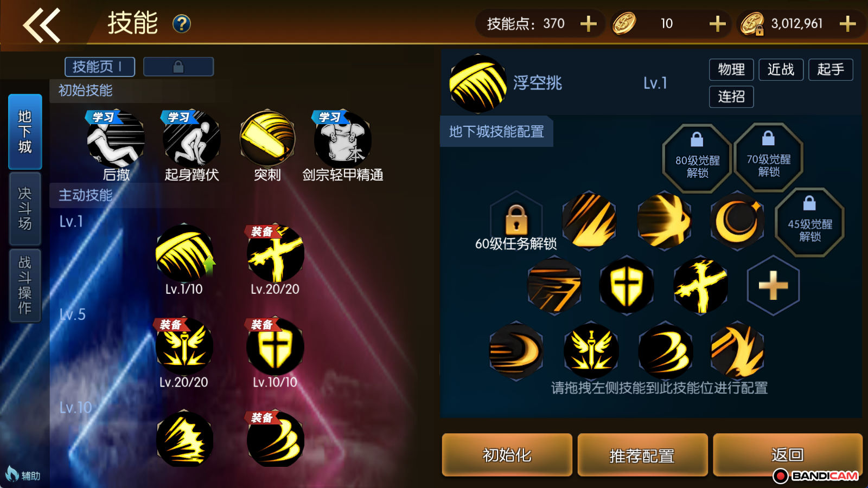This screenshot has height=488, width=868.
Task: Click the empty plus skill slot
Action: tap(773, 286)
